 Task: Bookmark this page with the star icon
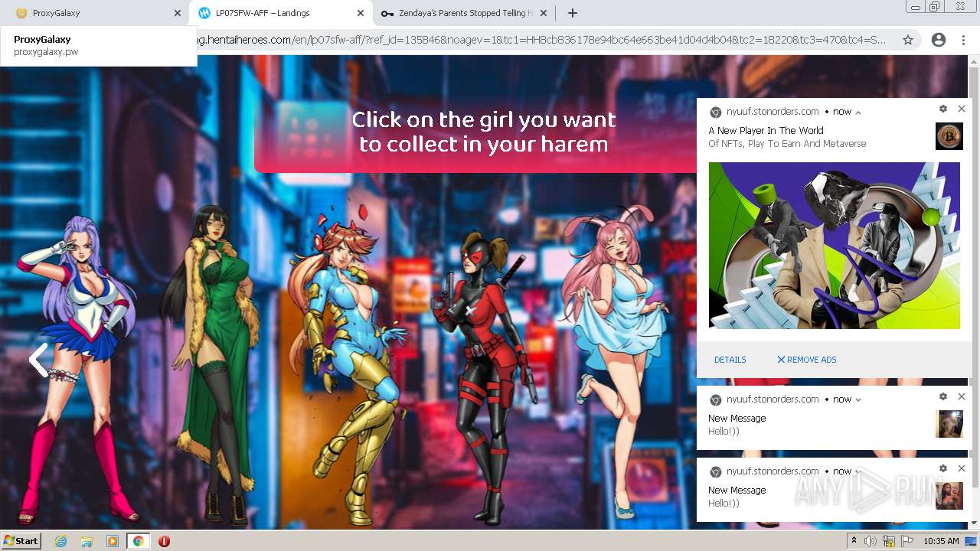[908, 40]
